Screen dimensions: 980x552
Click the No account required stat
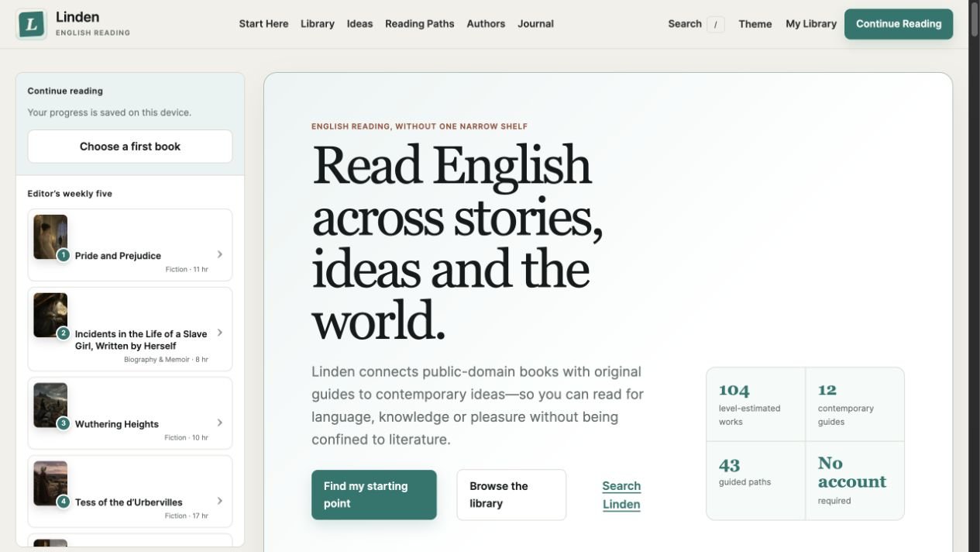[x=854, y=481]
